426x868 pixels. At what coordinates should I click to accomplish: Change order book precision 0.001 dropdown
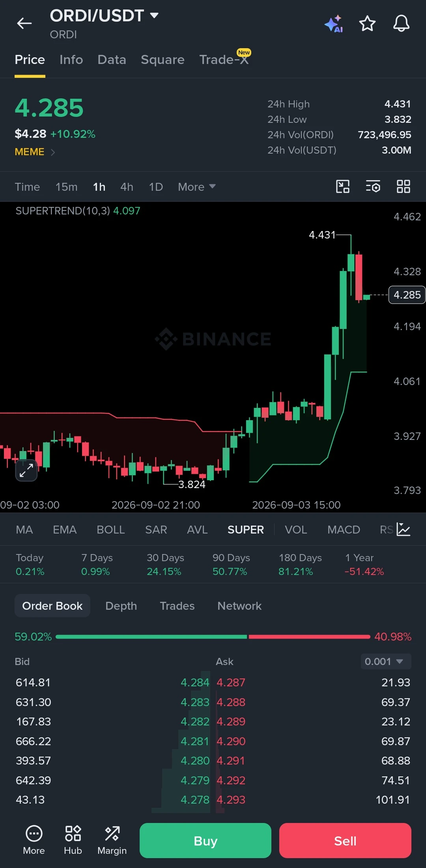point(386,661)
